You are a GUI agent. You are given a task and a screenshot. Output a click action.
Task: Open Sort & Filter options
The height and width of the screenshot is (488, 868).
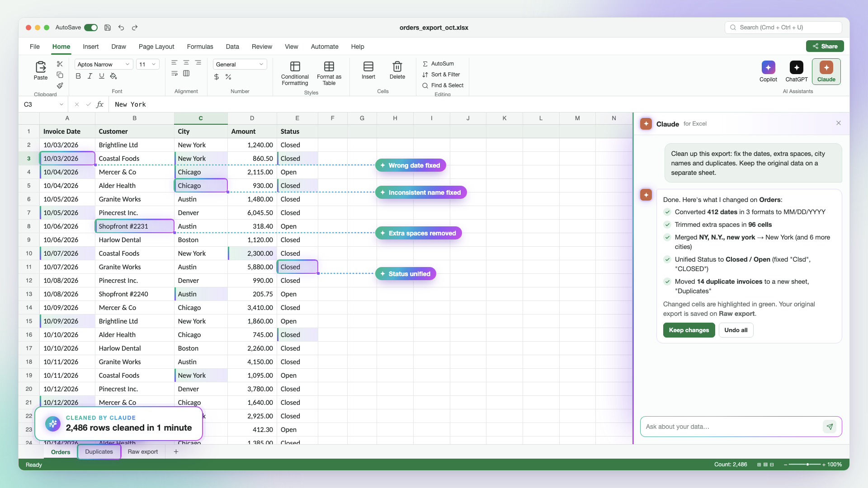pos(441,75)
